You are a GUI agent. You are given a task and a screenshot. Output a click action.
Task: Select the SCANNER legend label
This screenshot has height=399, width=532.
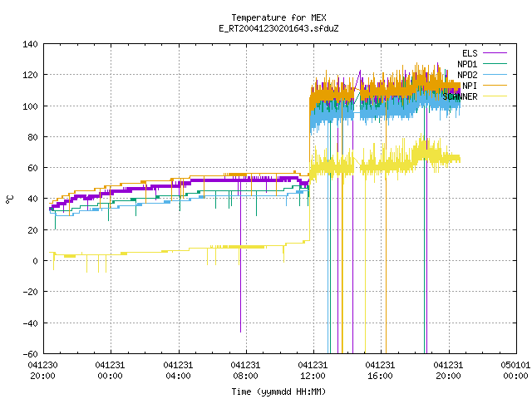coord(460,96)
